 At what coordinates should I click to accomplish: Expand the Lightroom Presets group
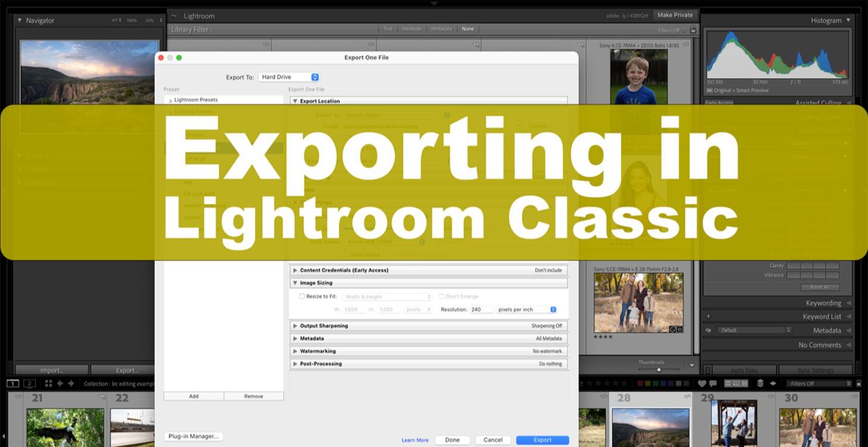tap(171, 100)
